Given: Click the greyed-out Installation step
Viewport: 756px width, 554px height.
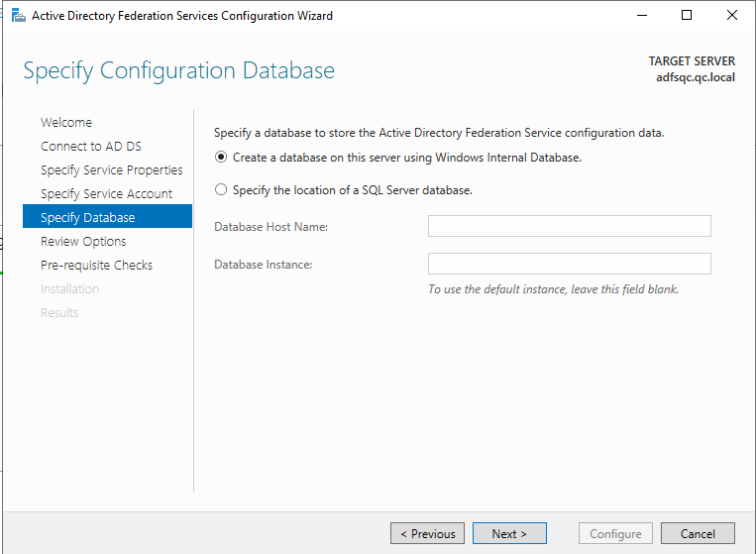Looking at the screenshot, I should click(69, 289).
